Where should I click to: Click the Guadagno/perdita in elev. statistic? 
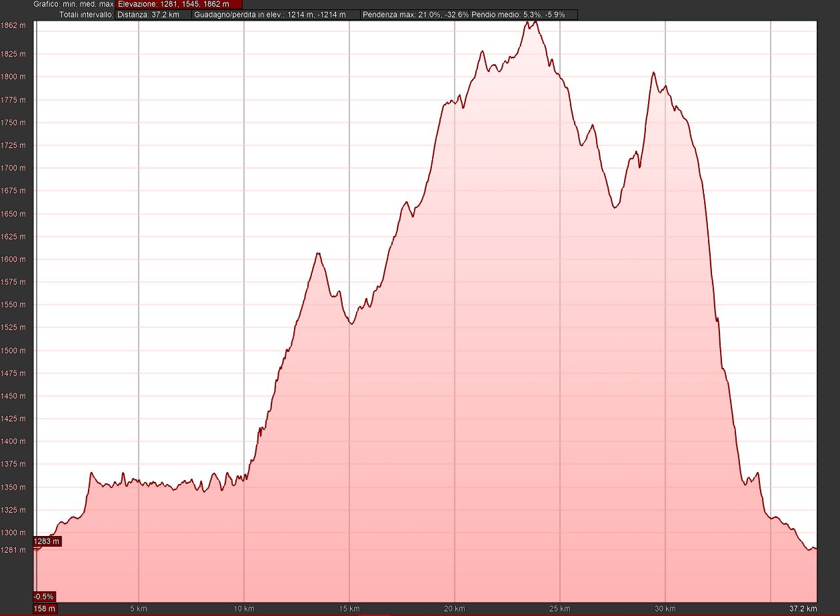276,15
